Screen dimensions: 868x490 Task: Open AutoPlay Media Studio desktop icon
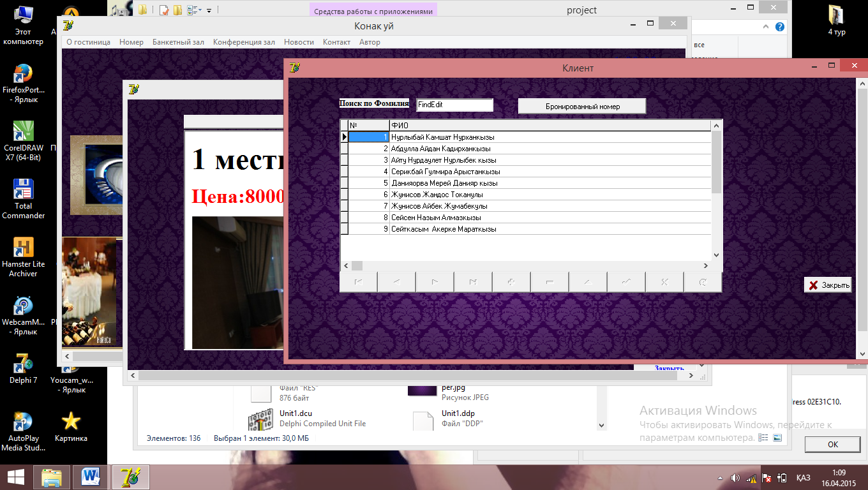pyautogui.click(x=24, y=432)
